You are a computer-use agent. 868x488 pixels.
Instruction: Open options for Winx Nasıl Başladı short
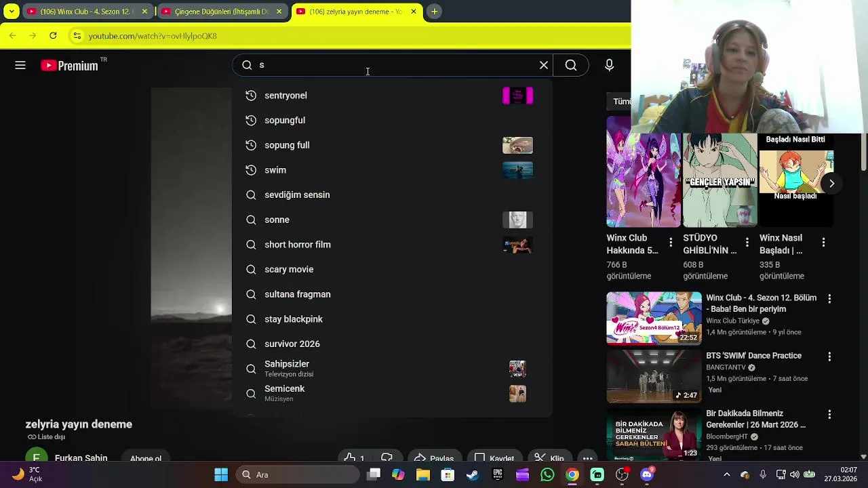[823, 242]
